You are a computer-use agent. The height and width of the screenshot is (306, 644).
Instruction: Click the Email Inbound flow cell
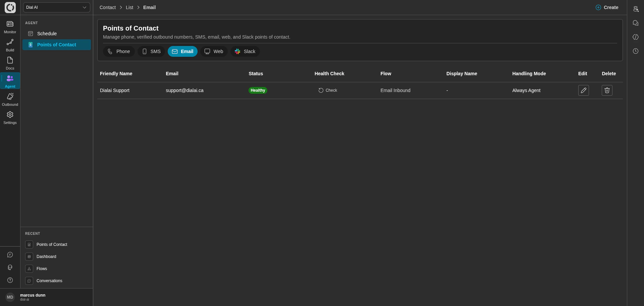coord(395,90)
